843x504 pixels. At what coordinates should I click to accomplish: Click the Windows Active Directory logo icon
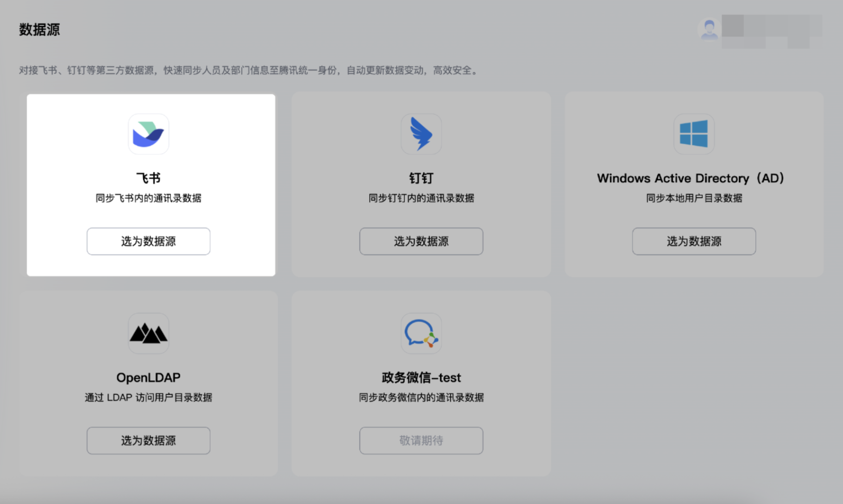click(694, 134)
